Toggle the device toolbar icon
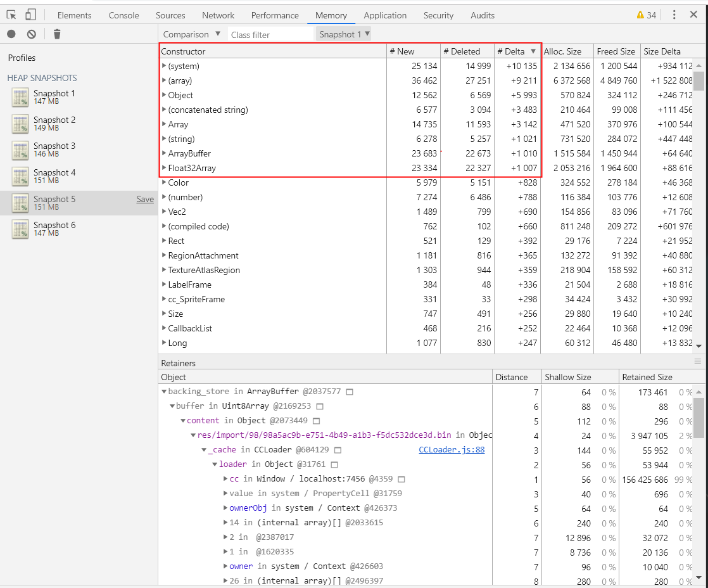 pos(30,15)
